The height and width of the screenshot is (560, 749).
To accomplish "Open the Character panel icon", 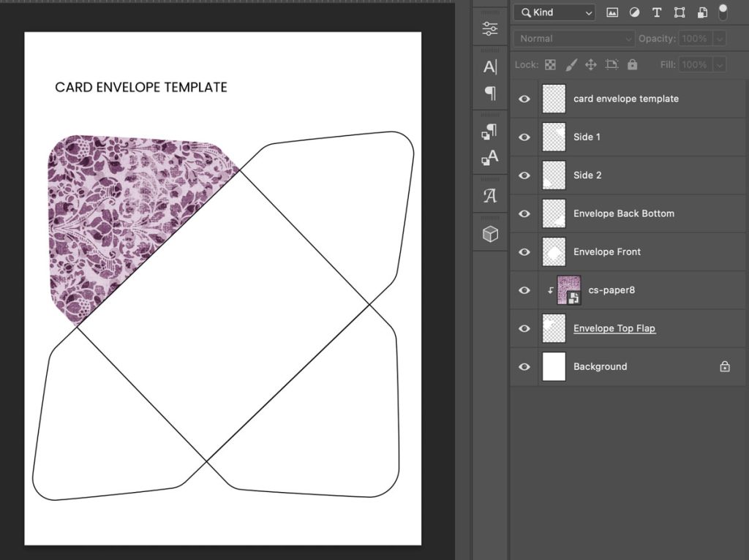I will point(489,67).
